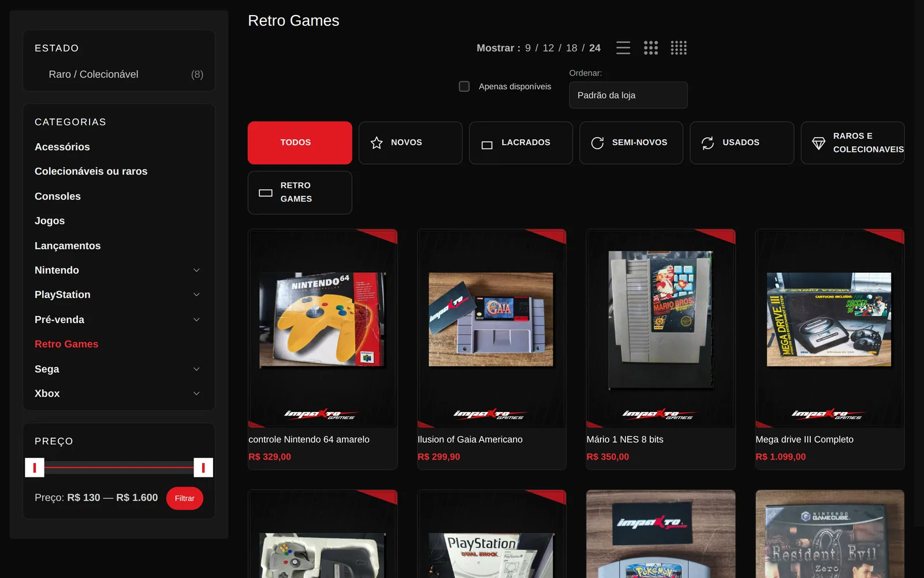
Task: Click the sync arrows icon on Usados tab
Action: click(708, 143)
